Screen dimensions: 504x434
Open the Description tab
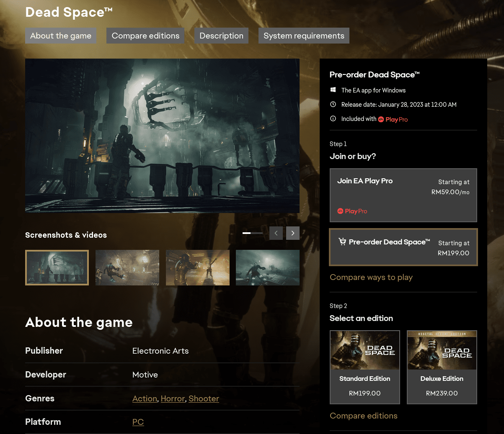(221, 36)
